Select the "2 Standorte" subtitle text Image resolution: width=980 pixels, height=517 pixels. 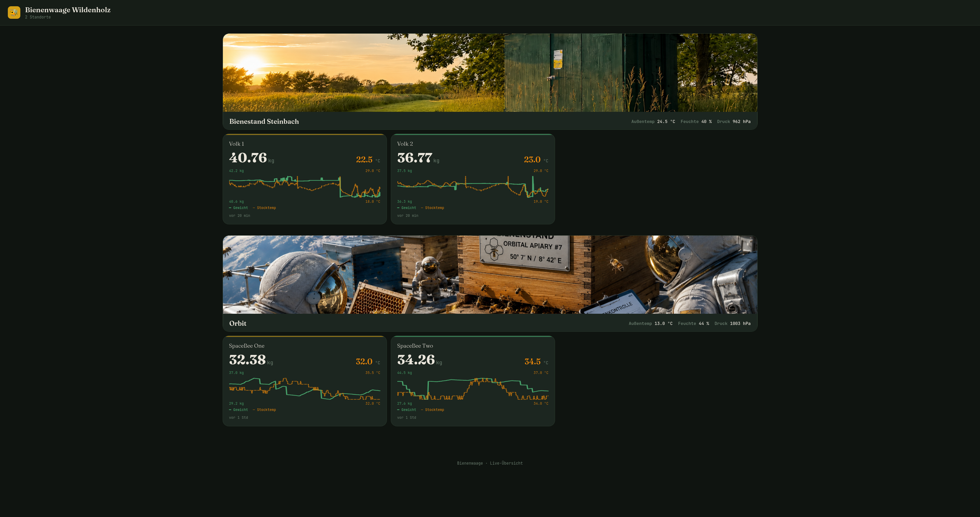(38, 17)
